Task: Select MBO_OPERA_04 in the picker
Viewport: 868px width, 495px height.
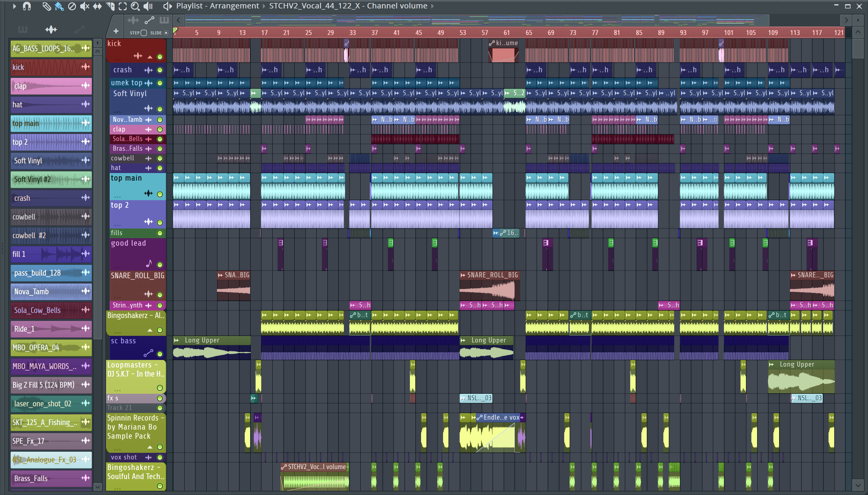Action: 51,348
